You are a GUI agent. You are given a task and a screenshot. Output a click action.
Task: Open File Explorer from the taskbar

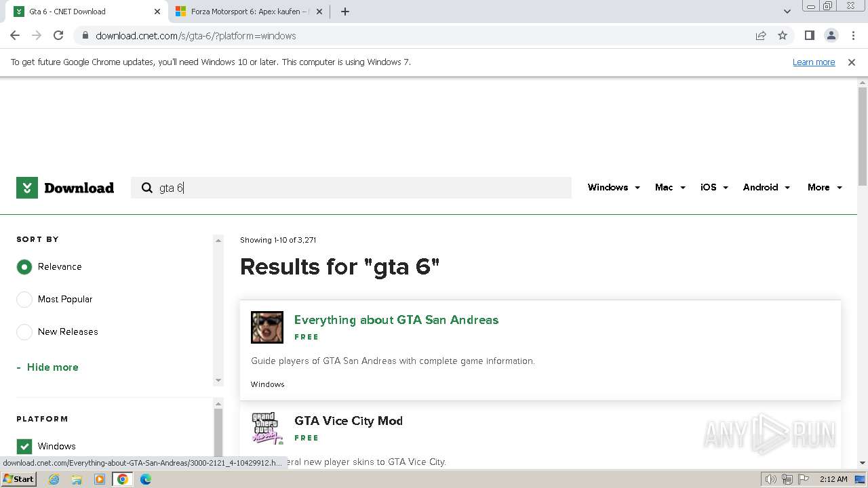pyautogui.click(x=77, y=479)
